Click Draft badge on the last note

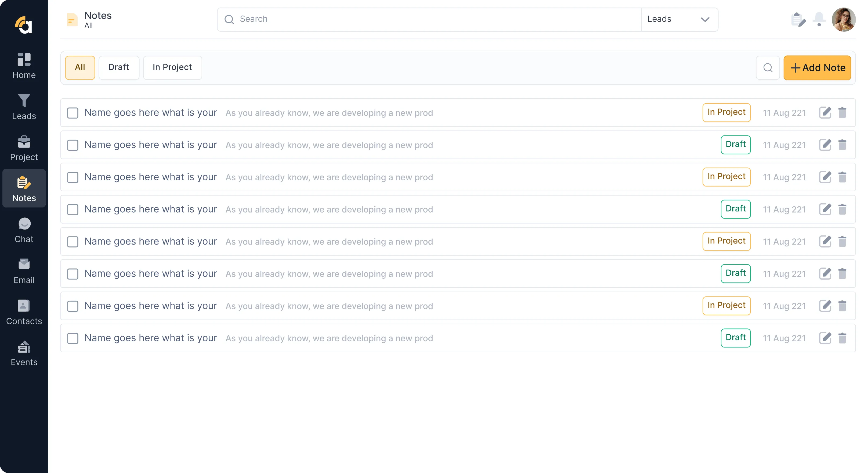coord(736,338)
